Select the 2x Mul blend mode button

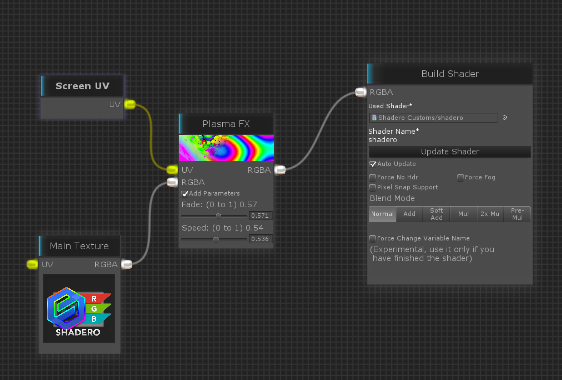[490, 214]
